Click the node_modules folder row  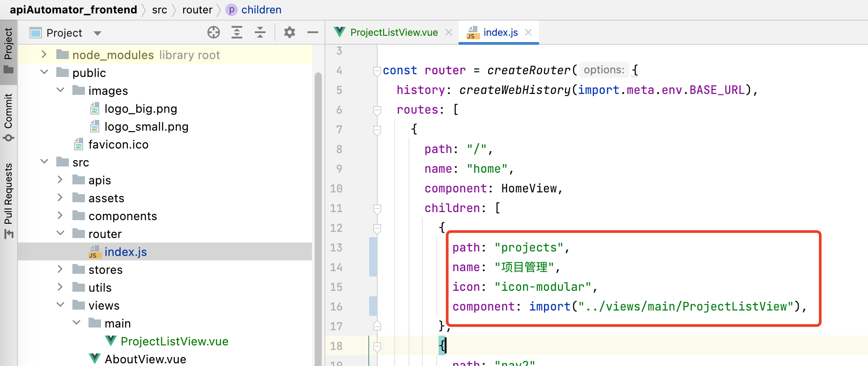164,55
